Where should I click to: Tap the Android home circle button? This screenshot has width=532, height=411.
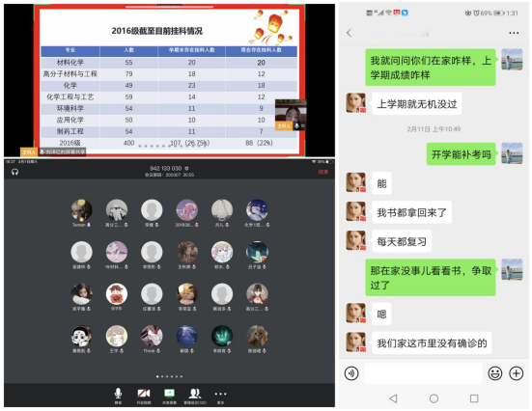tap(434, 398)
